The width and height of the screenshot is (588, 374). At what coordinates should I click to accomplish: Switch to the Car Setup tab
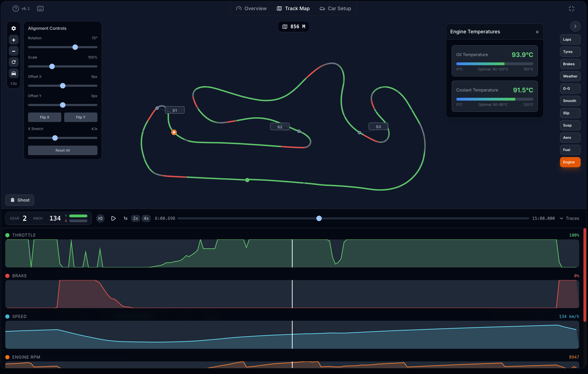point(335,8)
